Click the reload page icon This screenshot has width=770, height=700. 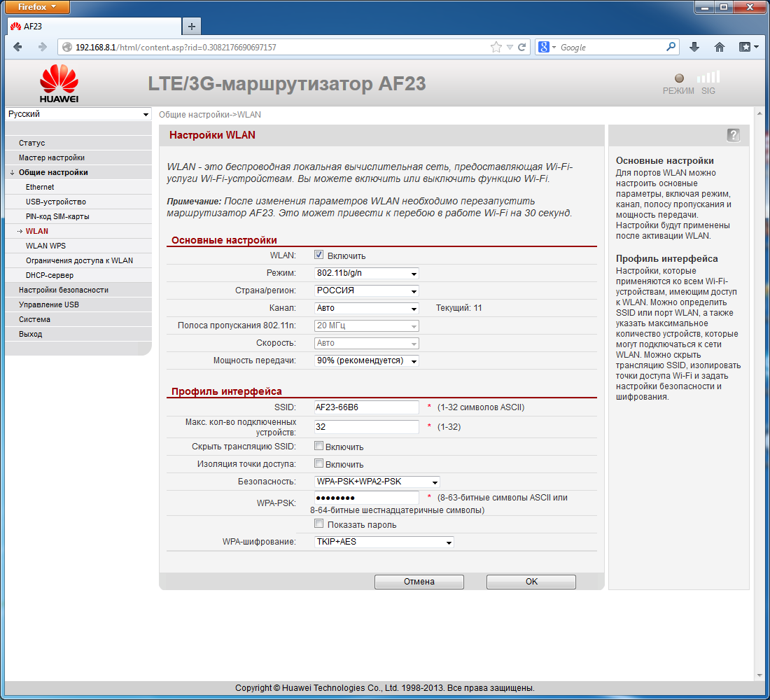click(x=521, y=47)
